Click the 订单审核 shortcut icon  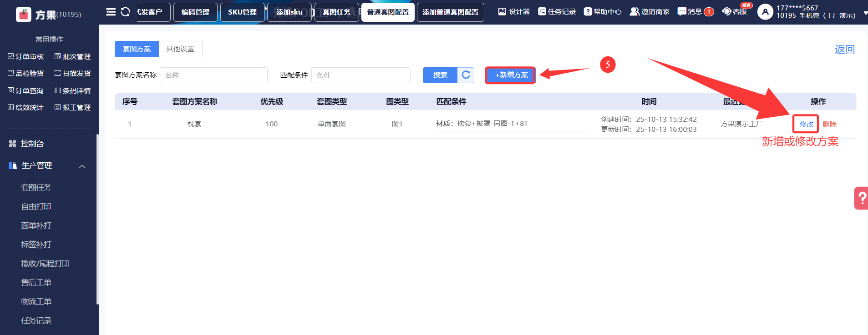(x=11, y=56)
